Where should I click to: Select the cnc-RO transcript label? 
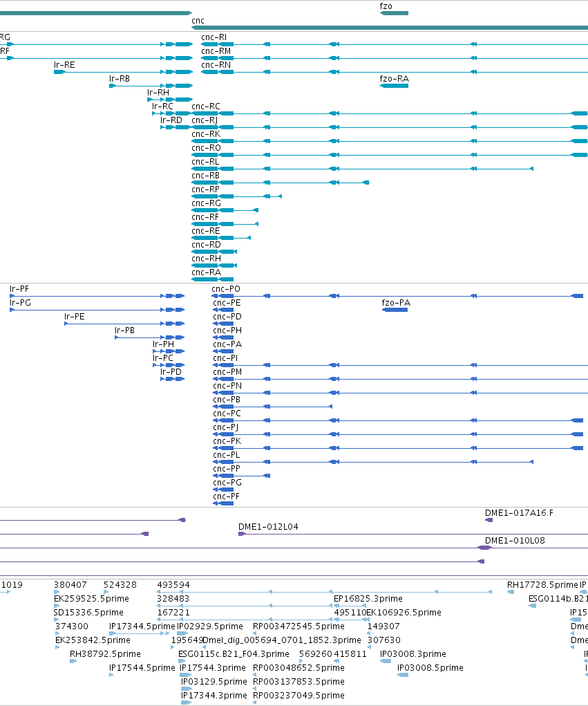point(206,148)
